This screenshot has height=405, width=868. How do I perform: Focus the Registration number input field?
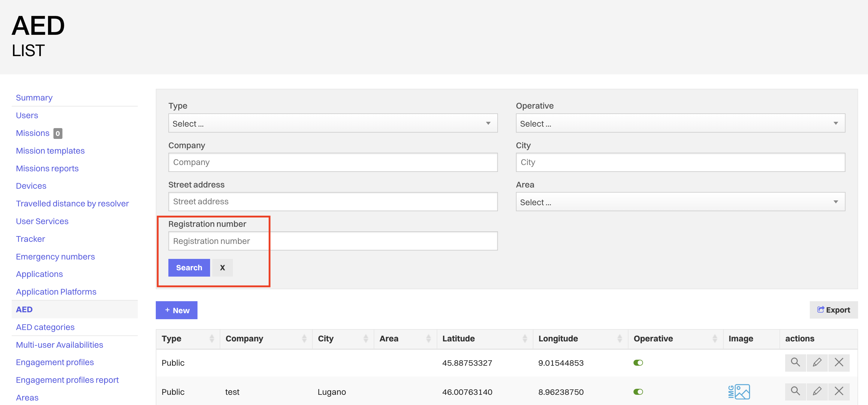point(333,241)
